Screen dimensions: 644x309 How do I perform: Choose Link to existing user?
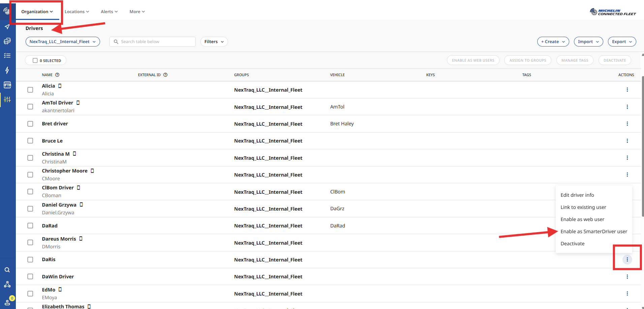[583, 207]
